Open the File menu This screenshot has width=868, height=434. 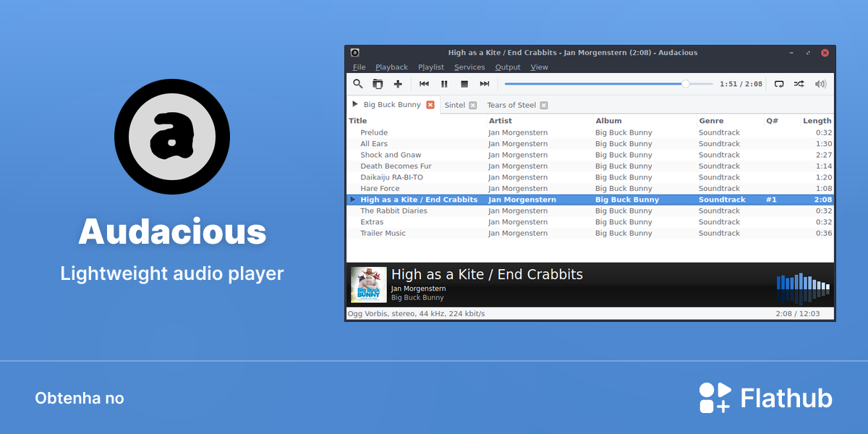(359, 67)
